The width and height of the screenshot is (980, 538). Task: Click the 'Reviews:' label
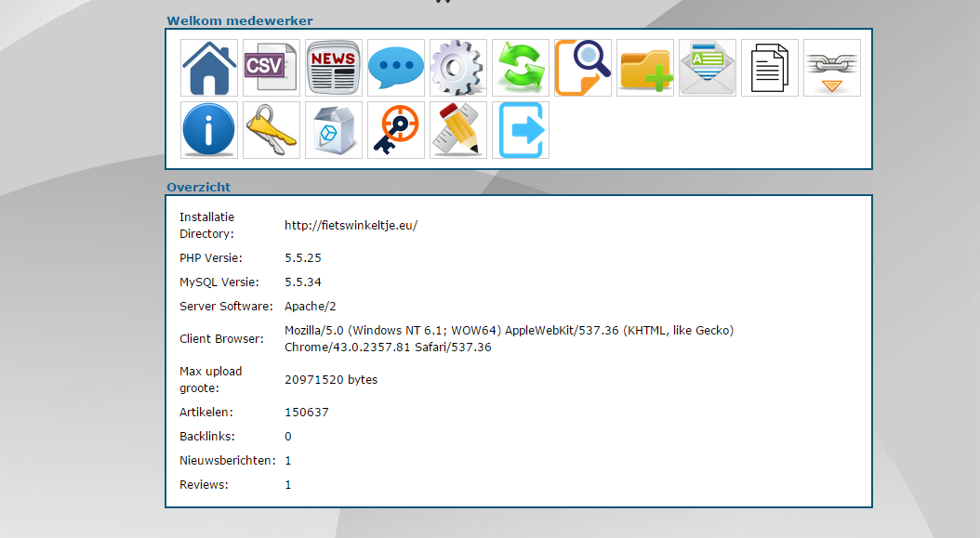204,485
